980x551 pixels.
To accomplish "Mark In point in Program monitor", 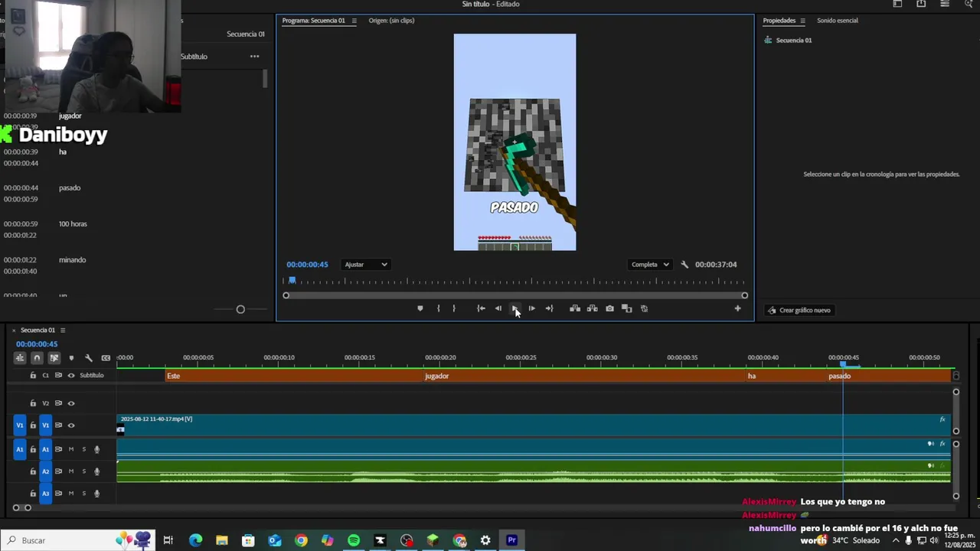I will point(438,308).
